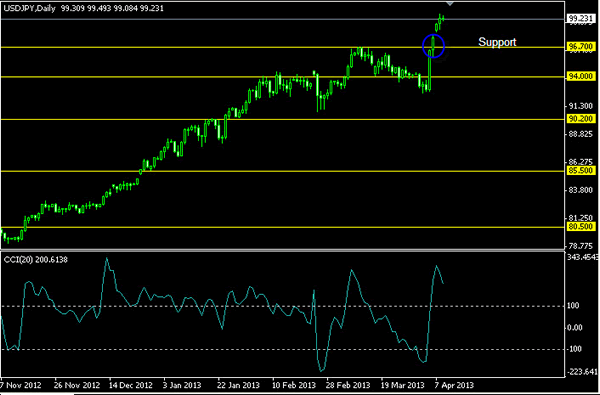Select the 96.700 yellow price level tag
The width and height of the screenshot is (600, 395).
click(581, 47)
